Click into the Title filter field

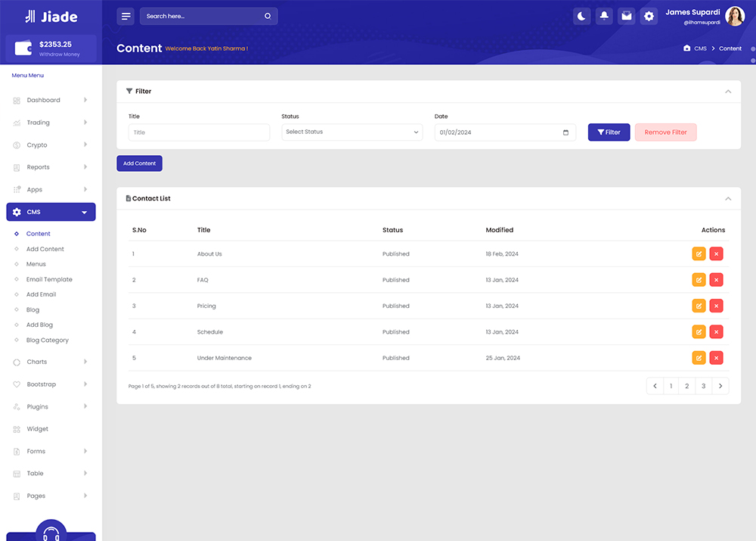199,132
